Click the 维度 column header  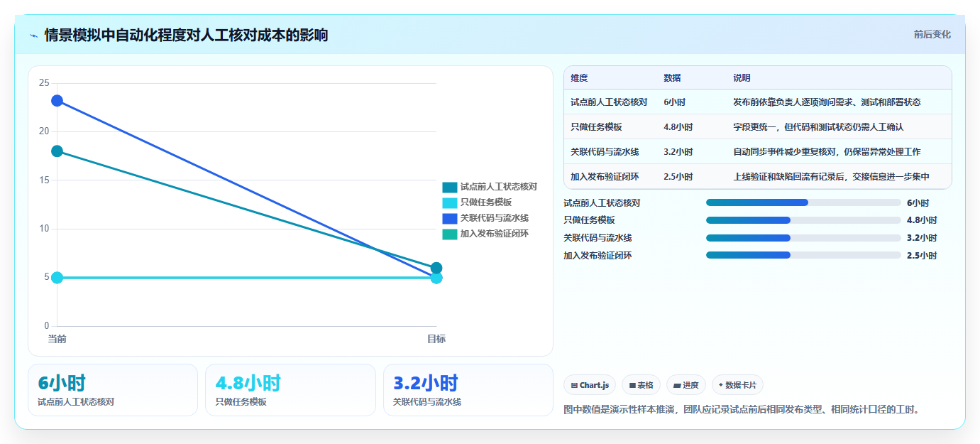(x=579, y=78)
